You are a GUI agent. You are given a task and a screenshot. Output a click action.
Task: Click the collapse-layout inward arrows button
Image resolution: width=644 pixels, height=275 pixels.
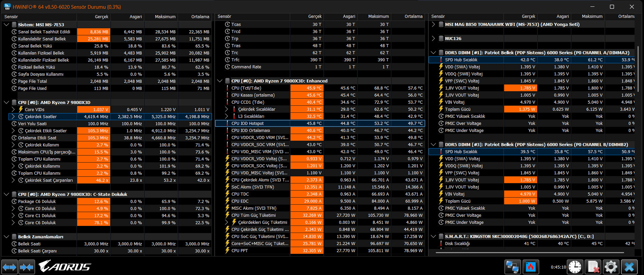[x=27, y=267]
